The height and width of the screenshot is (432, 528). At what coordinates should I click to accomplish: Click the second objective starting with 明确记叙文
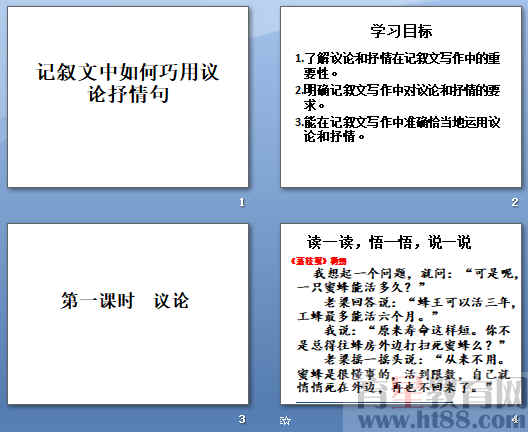[x=398, y=98]
